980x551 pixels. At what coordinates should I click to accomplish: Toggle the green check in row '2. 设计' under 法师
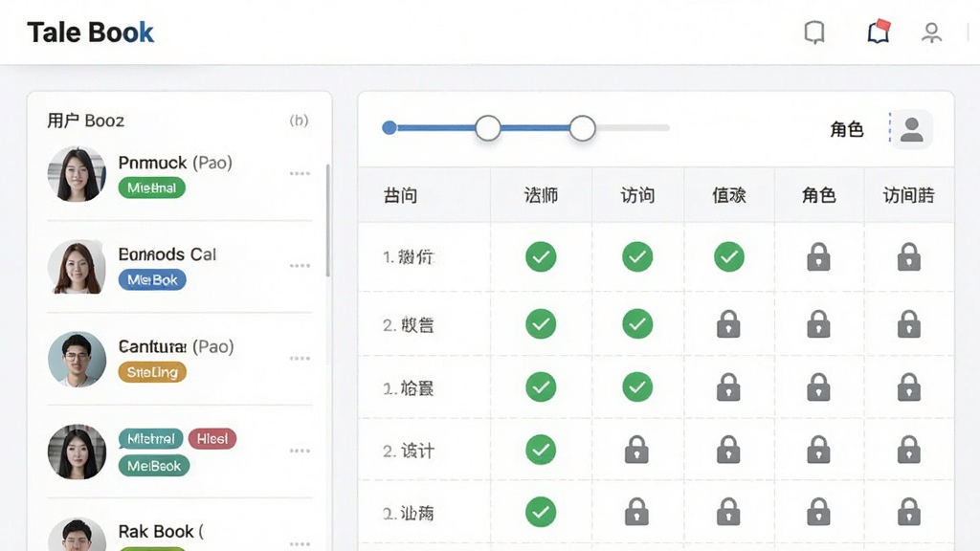coord(541,450)
